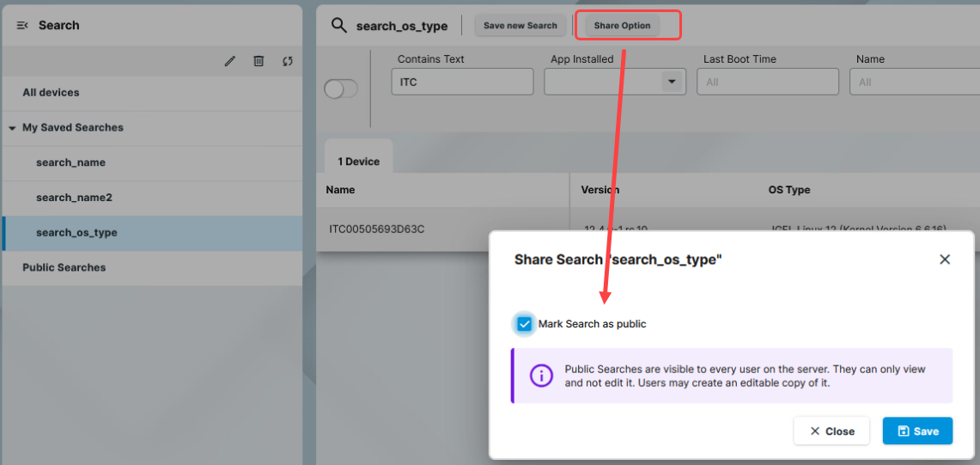Viewport: 980px width, 465px height.
Task: Select search_name2 in saved searches
Action: pyautogui.click(x=74, y=198)
